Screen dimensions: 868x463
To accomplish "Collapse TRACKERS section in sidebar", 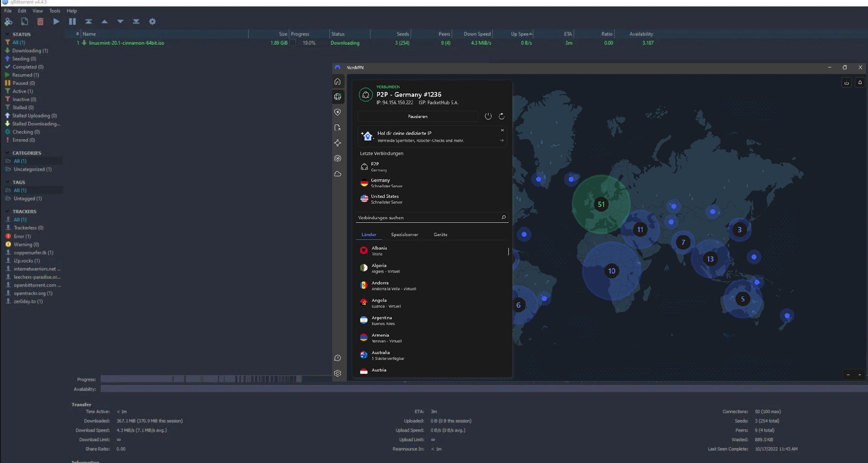I will pos(7,212).
